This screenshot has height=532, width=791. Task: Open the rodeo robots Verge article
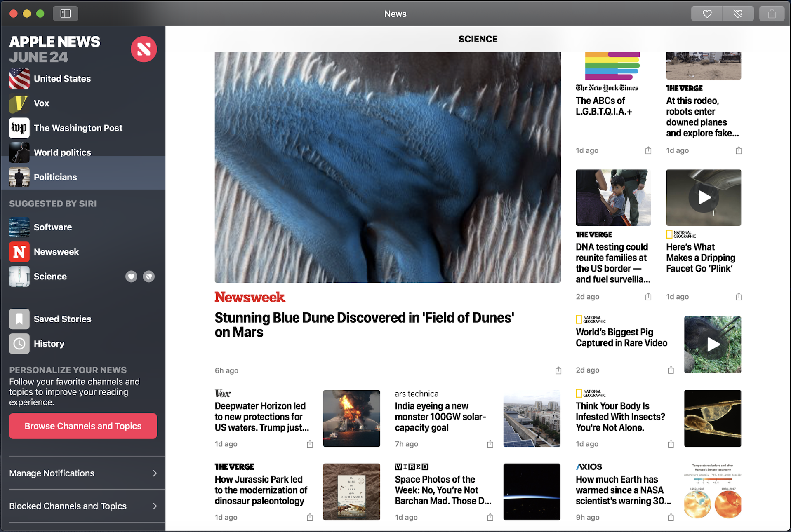pyautogui.click(x=702, y=117)
